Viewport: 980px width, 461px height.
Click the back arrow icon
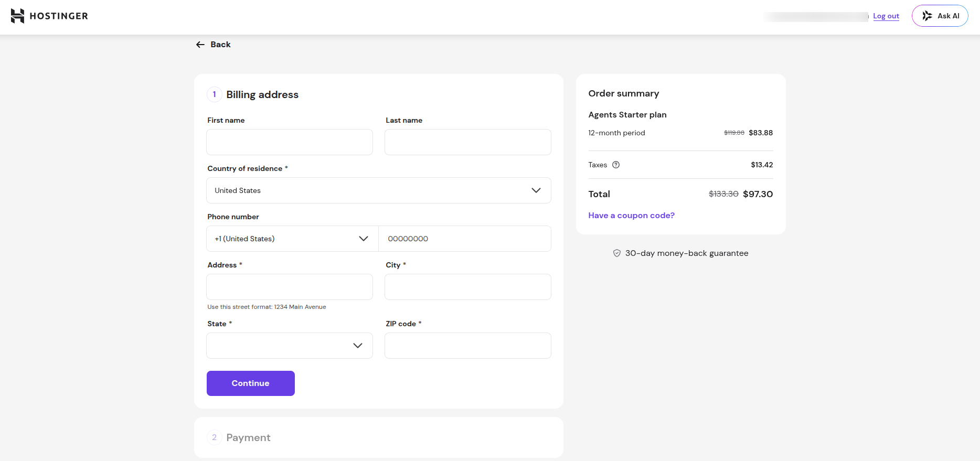click(x=200, y=45)
